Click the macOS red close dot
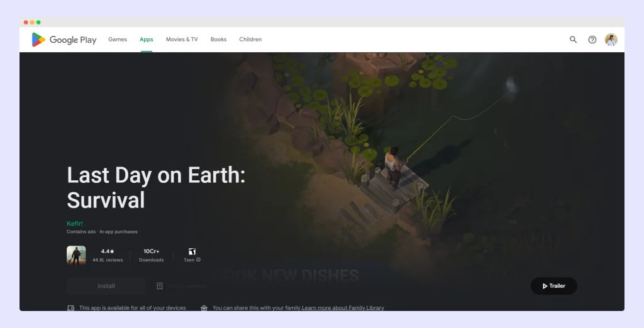The width and height of the screenshot is (644, 328). (x=26, y=22)
